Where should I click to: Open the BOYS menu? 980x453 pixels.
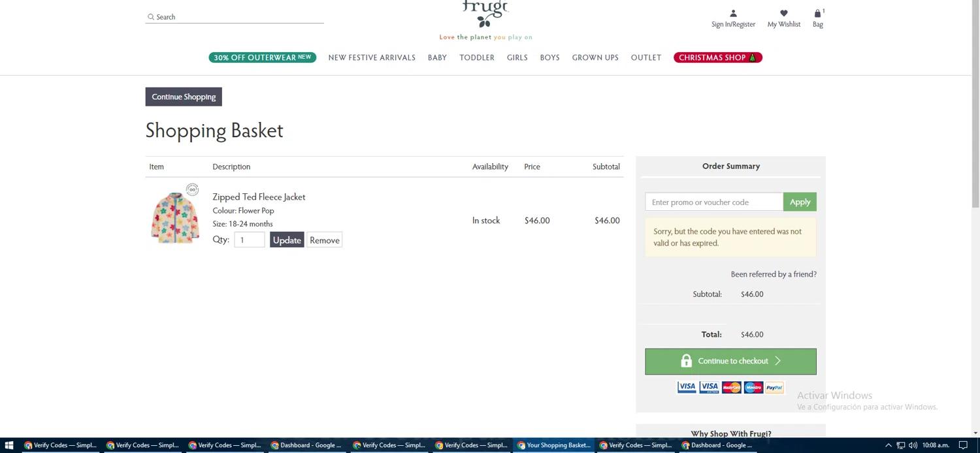tap(549, 57)
